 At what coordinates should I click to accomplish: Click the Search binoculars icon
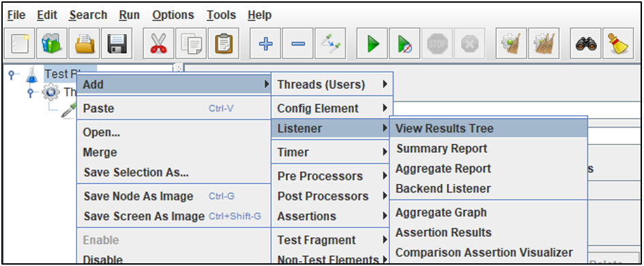click(586, 44)
